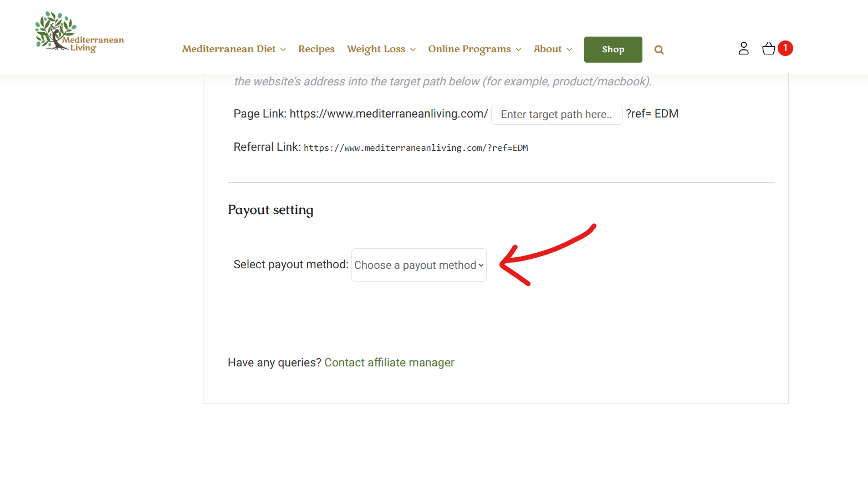
Task: Expand the About chevron arrow
Action: coord(569,50)
